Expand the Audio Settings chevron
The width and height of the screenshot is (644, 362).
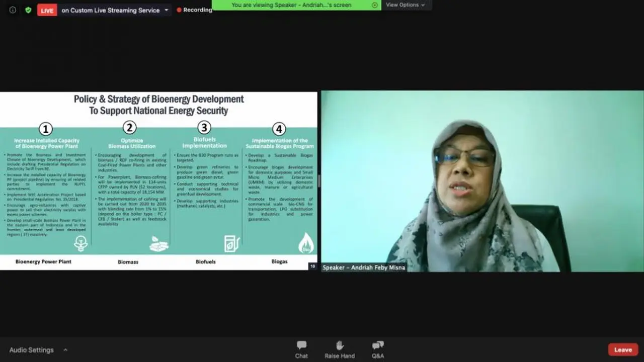point(65,350)
